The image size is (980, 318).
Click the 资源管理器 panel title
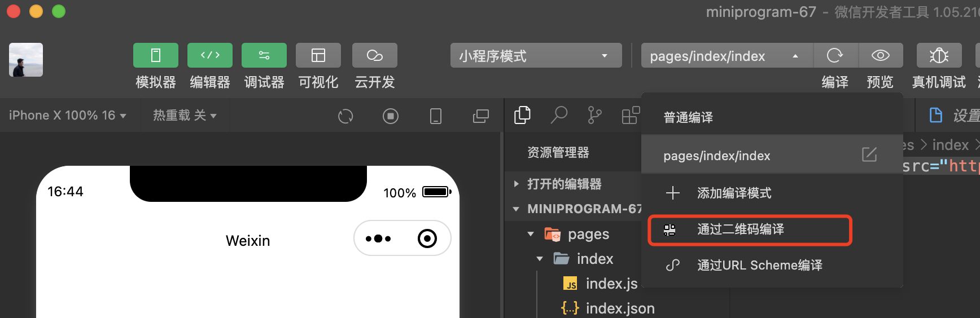(558, 152)
